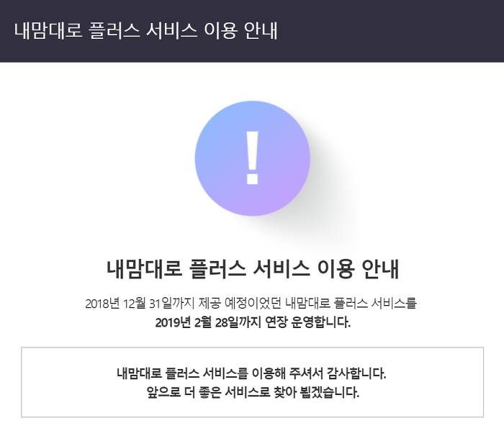
Task: Click the bold 2019년 2월 28일까지 연장 운영합니다 line
Action: (253, 322)
